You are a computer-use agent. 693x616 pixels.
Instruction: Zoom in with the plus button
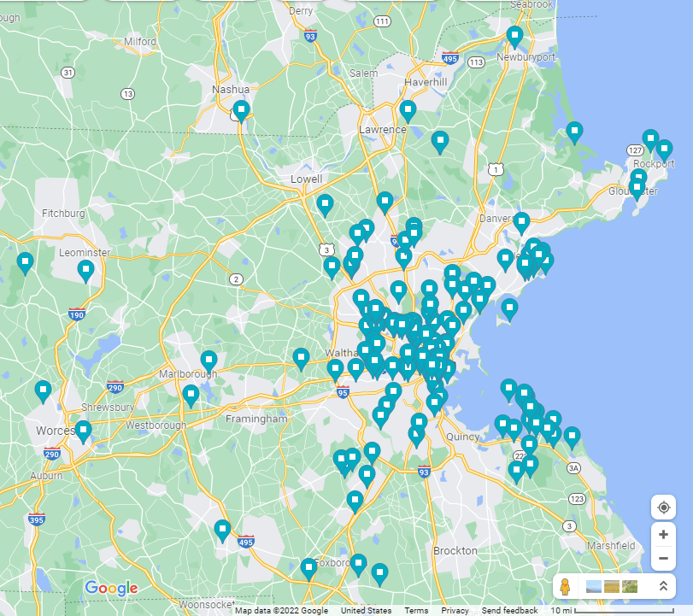[x=663, y=534]
